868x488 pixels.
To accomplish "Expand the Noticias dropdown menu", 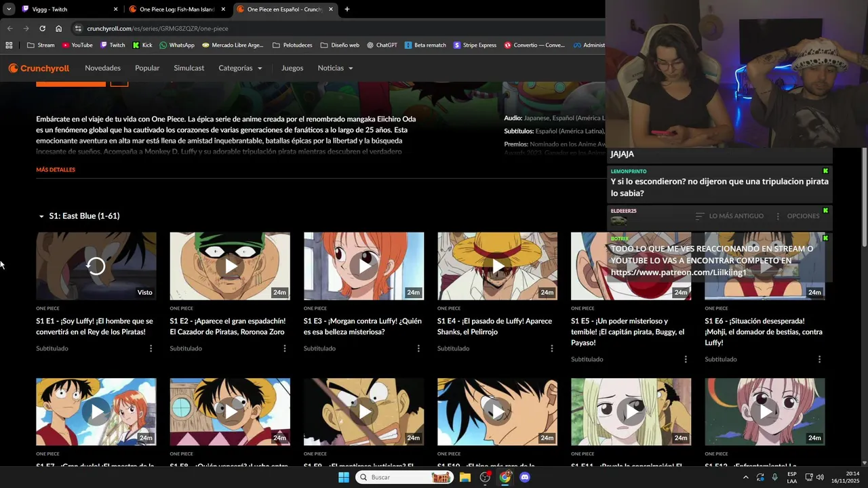I will point(335,68).
